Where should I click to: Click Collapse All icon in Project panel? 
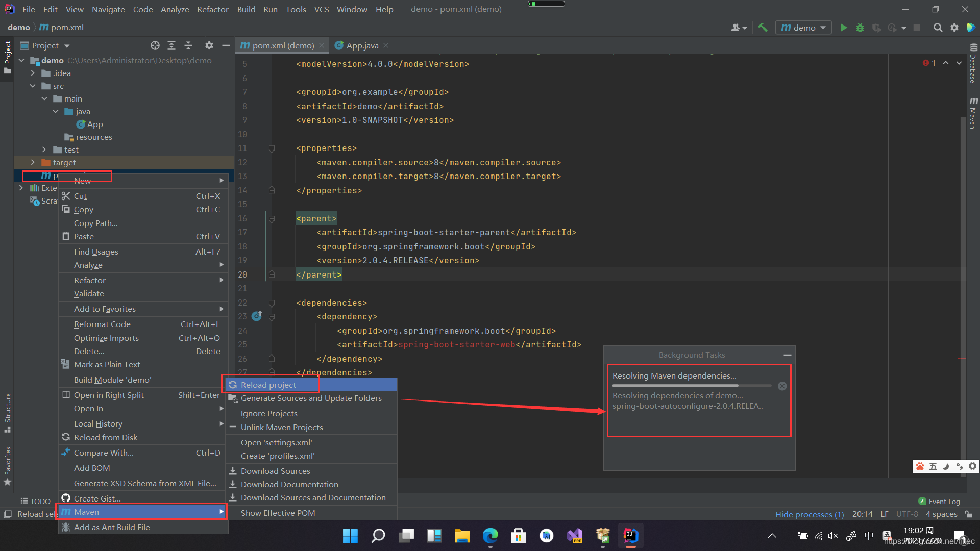[x=188, y=45]
